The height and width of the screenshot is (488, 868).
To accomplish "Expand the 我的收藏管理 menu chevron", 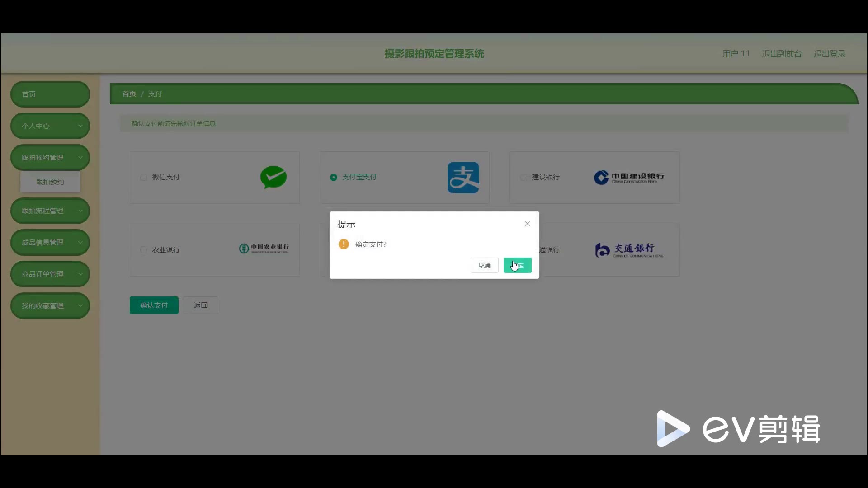I will [x=80, y=306].
